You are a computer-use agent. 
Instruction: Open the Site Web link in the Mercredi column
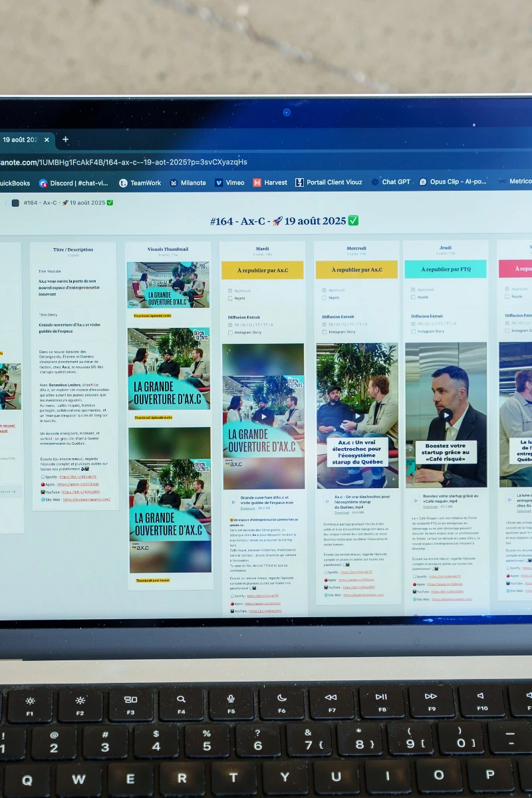[x=364, y=595]
